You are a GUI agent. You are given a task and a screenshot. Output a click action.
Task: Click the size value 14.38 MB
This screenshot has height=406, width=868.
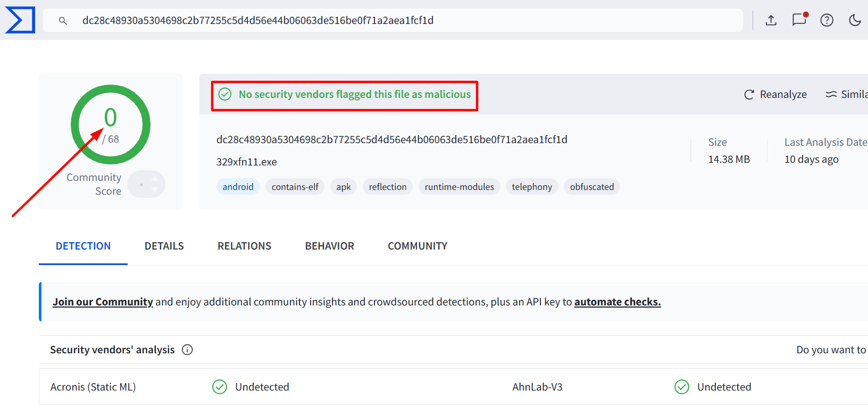729,159
